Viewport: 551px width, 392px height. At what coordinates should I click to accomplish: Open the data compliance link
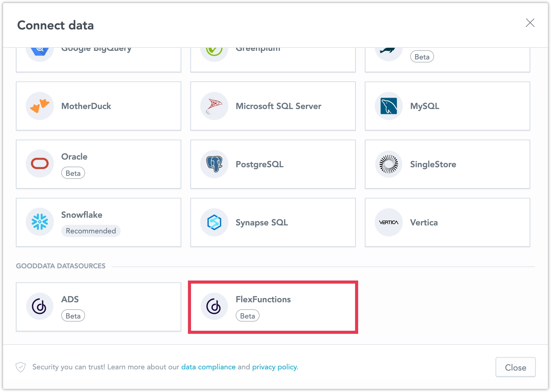[208, 367]
